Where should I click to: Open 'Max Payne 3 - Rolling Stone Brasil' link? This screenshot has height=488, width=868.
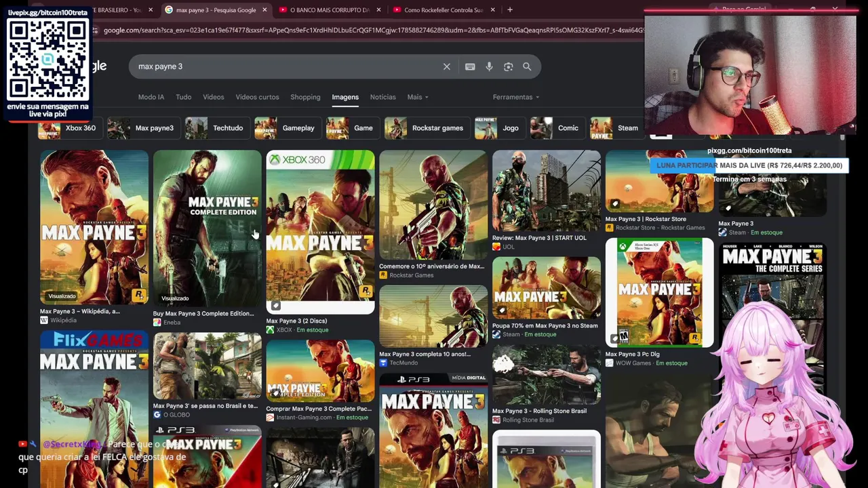point(540,411)
